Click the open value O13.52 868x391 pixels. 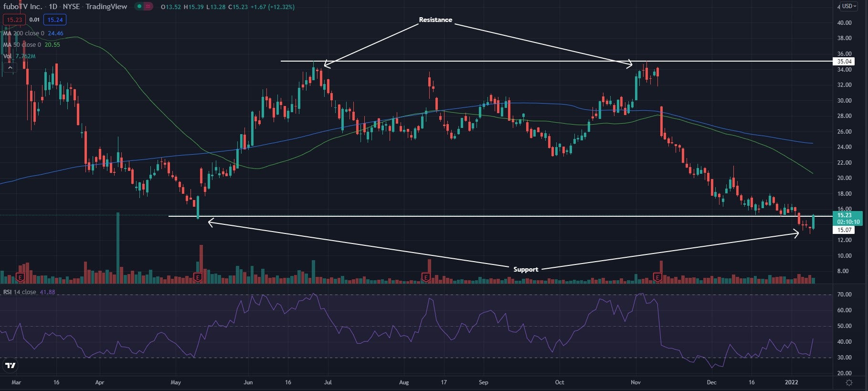tap(170, 7)
